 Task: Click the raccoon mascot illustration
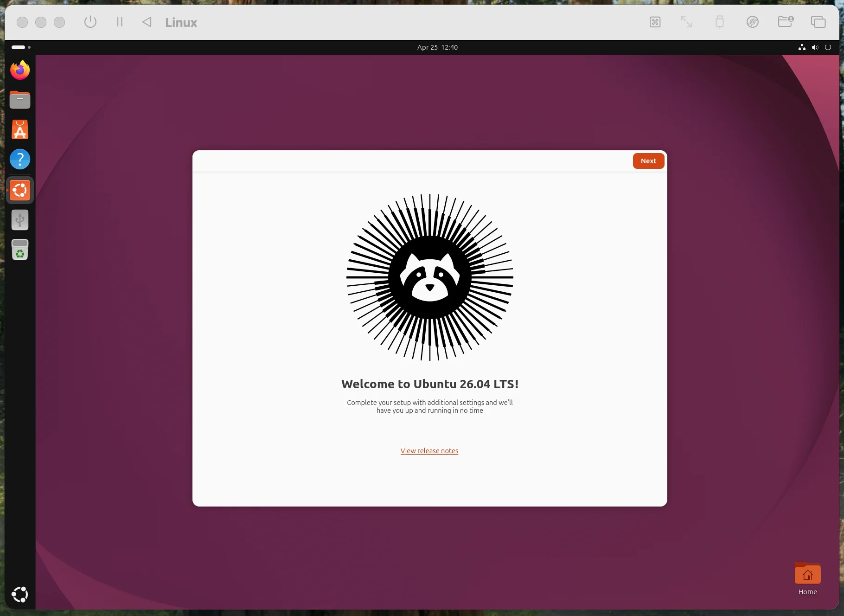430,277
